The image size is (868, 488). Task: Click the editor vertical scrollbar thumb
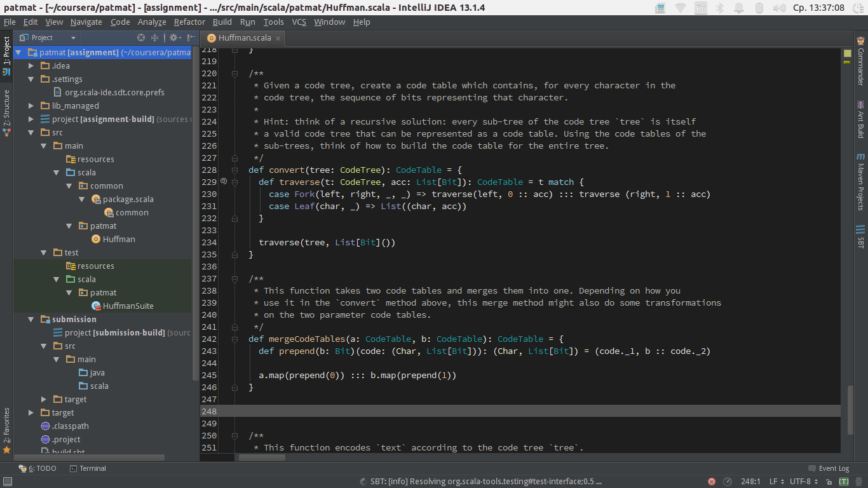click(850, 410)
